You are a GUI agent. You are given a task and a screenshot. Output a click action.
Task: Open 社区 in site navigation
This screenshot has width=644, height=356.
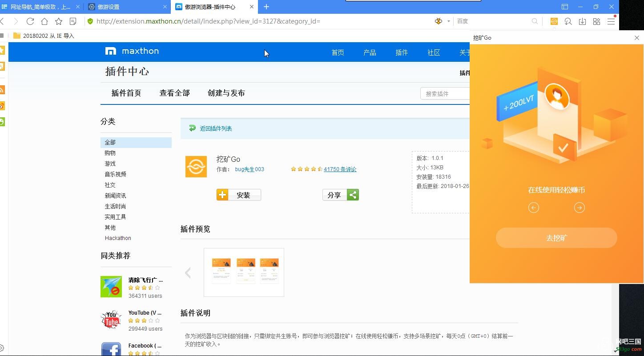(x=434, y=52)
